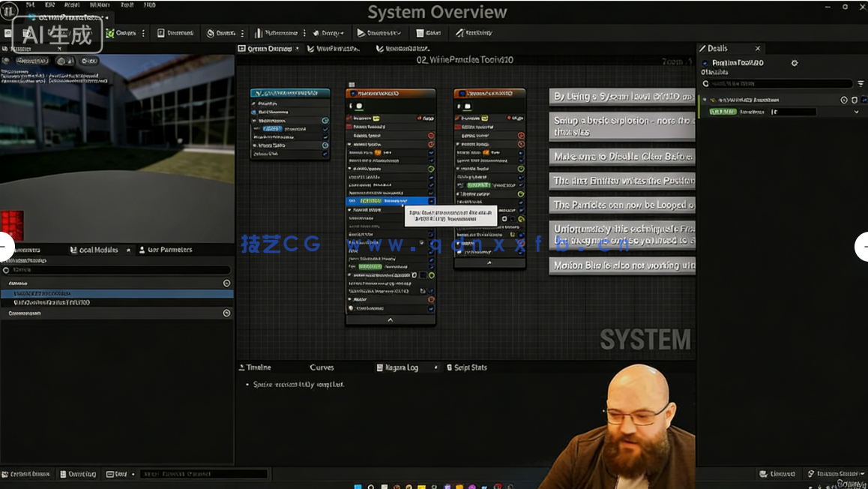
Task: Click the Windows Start taskbar icon
Action: pyautogui.click(x=358, y=486)
